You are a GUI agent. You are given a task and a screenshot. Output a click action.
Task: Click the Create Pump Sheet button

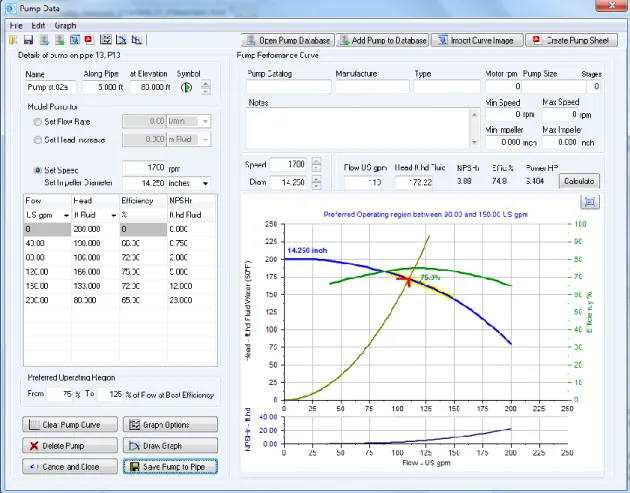click(571, 40)
